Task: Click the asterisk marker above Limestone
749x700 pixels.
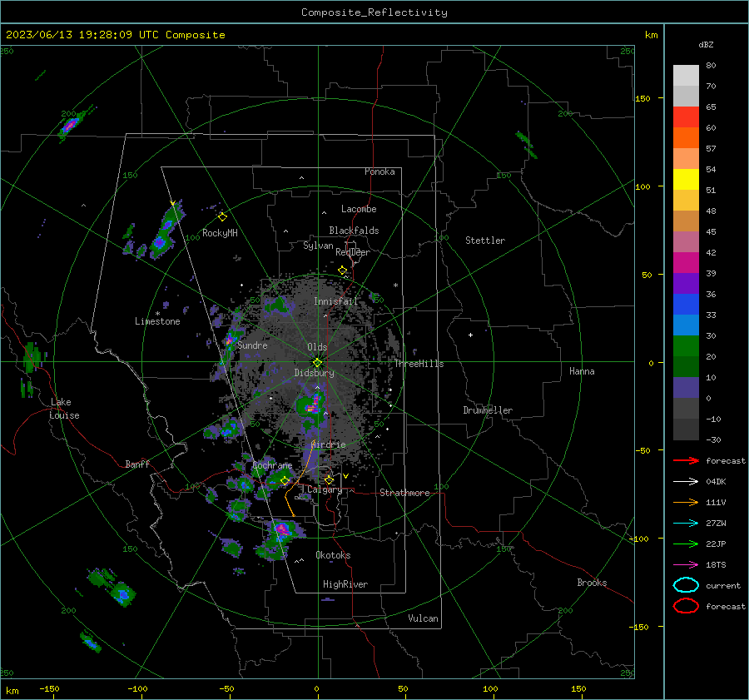Action: 157,314
